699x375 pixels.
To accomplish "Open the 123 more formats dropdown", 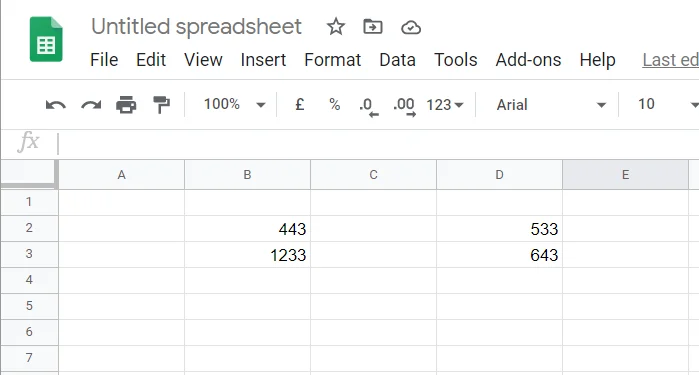I will 445,105.
